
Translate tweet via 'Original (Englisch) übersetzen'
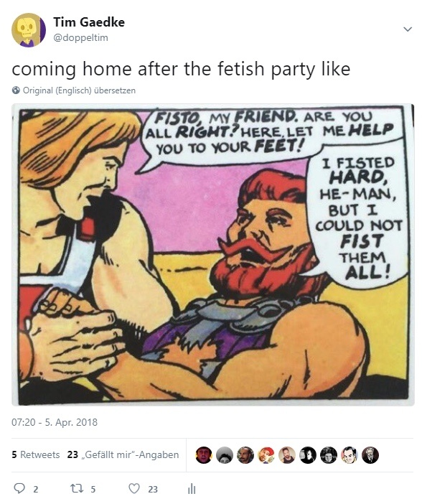[79, 90]
